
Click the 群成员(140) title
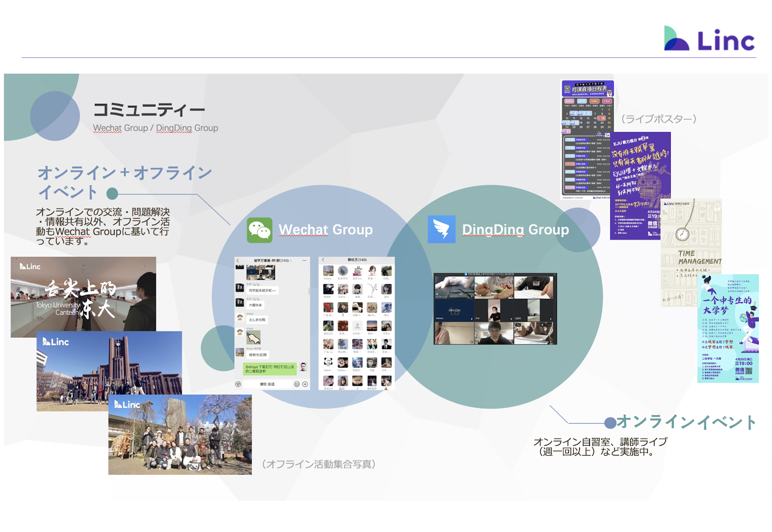pos(357,260)
